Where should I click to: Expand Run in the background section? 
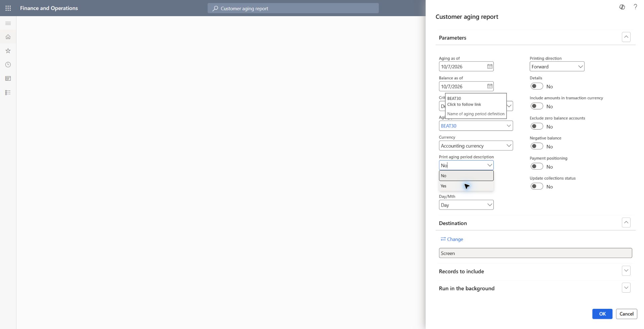pyautogui.click(x=626, y=288)
